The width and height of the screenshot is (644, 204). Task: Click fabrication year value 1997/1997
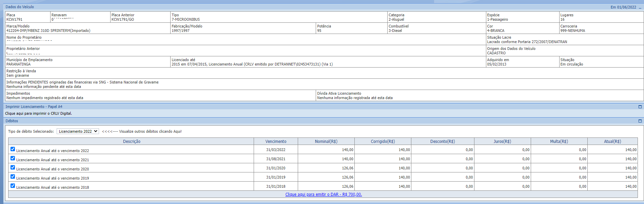(180, 31)
